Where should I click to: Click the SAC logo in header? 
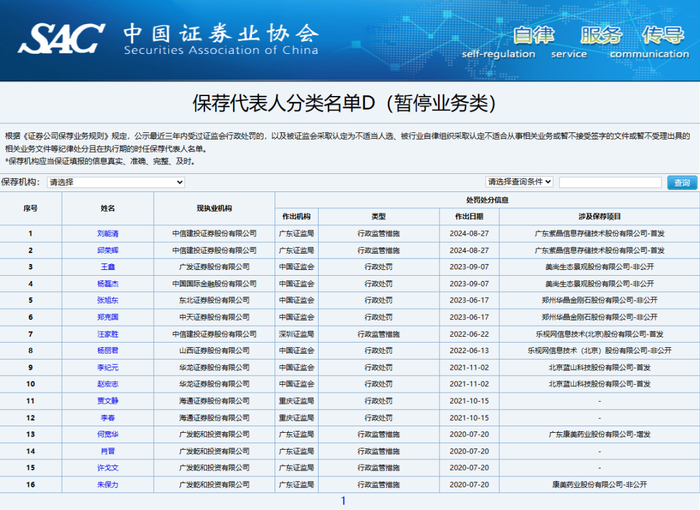61,38
